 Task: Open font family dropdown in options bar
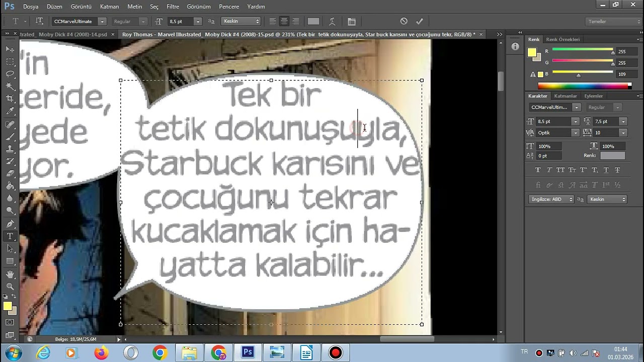point(102,21)
